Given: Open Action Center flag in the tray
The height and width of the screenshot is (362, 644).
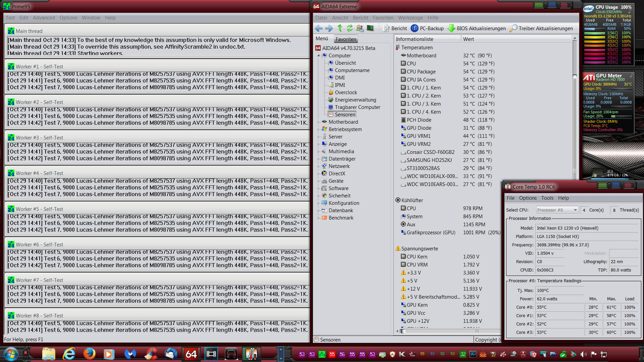Looking at the screenshot, I should tap(594, 354).
